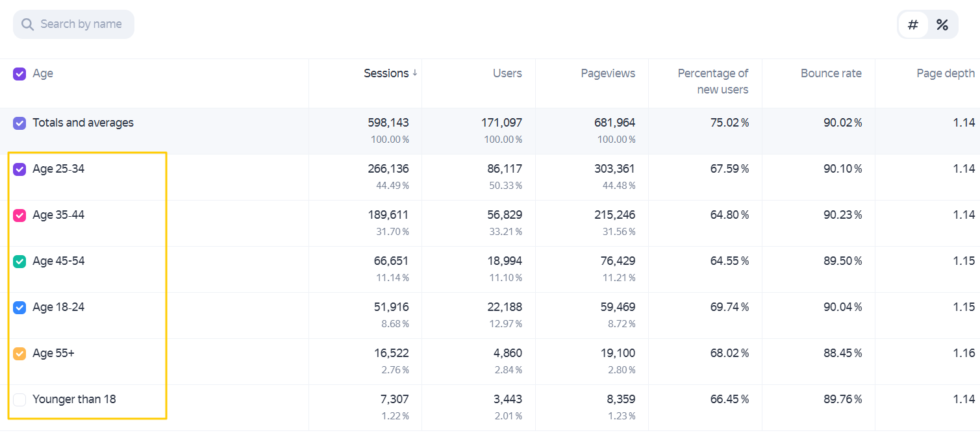This screenshot has width=980, height=433.
Task: Sort table by Users column
Action: 507,73
